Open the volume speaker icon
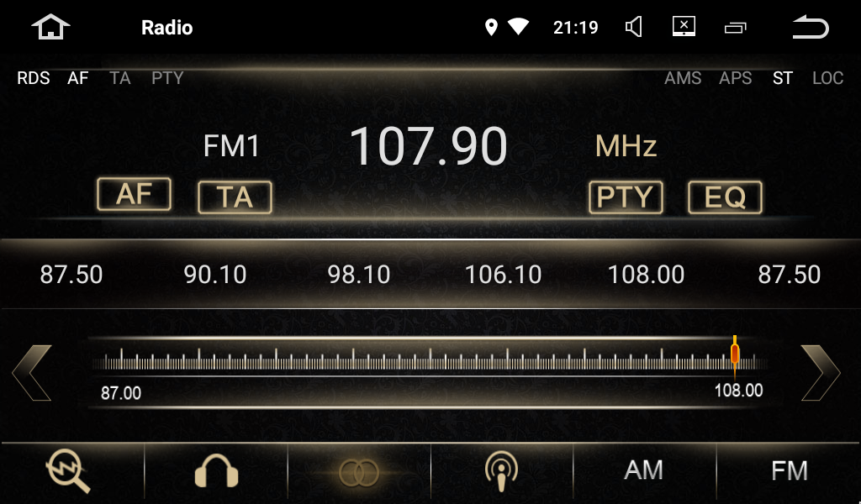The image size is (861, 504). (x=634, y=28)
